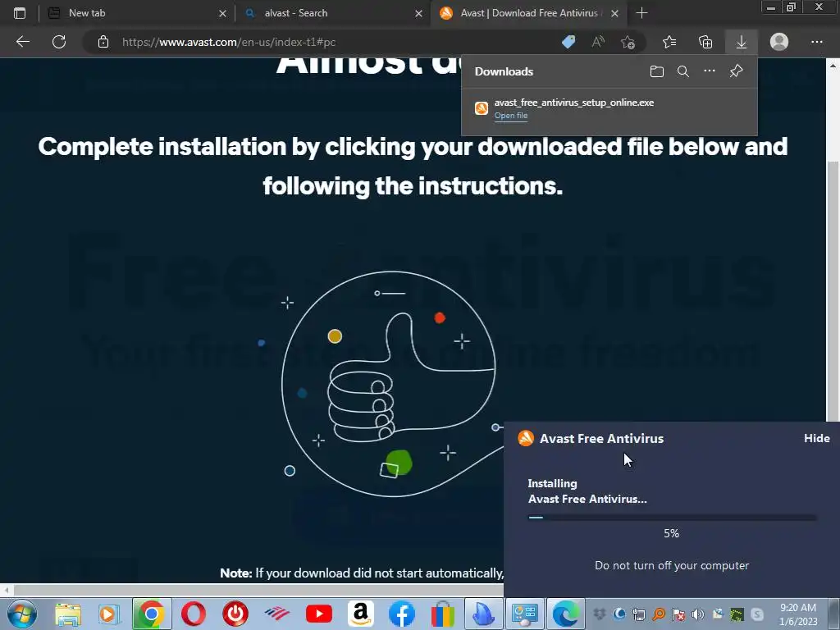Open Edge Settings and more menu
The width and height of the screenshot is (840, 630).
(816, 42)
